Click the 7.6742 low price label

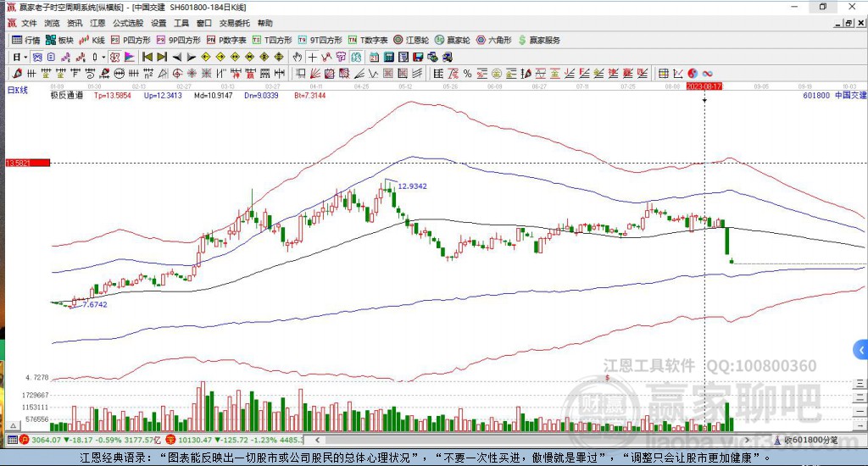(x=95, y=304)
